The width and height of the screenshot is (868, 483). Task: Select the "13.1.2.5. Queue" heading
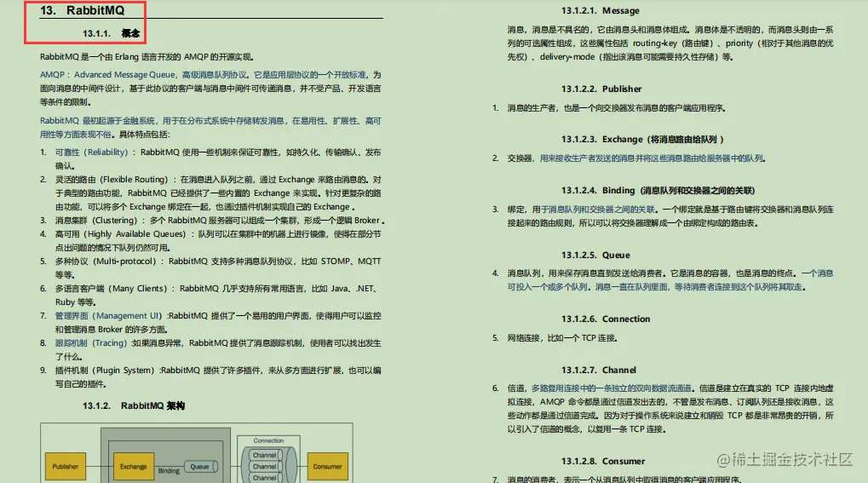595,255
